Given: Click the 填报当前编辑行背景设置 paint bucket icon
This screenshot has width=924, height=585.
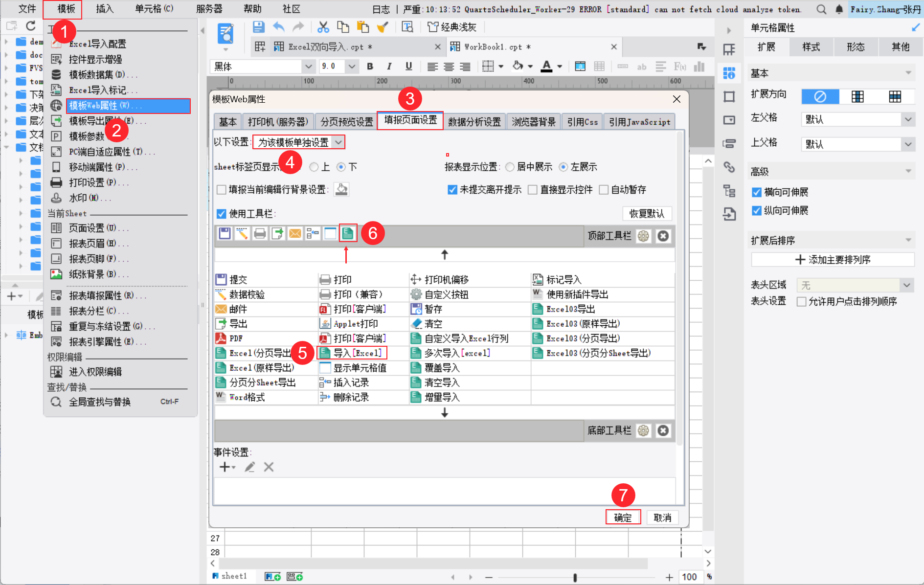Looking at the screenshot, I should pos(341,189).
